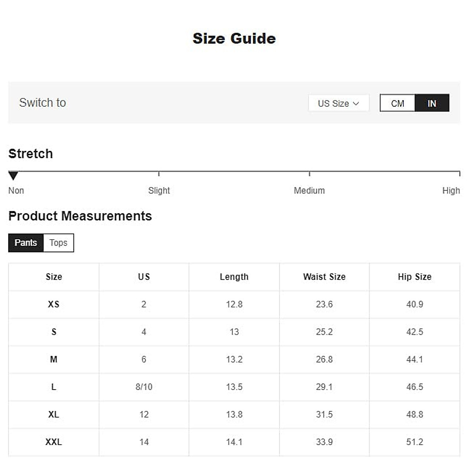Select the IN unit toggle
This screenshot has height=476, width=476.
point(432,103)
